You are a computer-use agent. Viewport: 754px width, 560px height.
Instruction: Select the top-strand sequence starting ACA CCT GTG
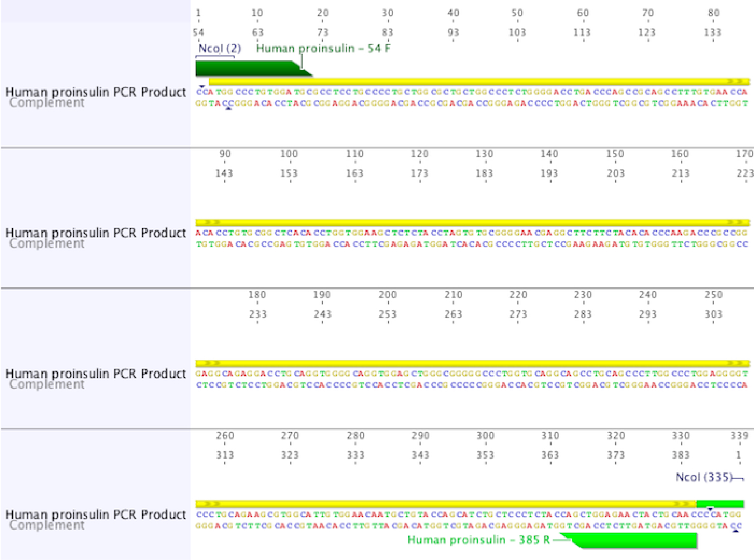click(472, 233)
